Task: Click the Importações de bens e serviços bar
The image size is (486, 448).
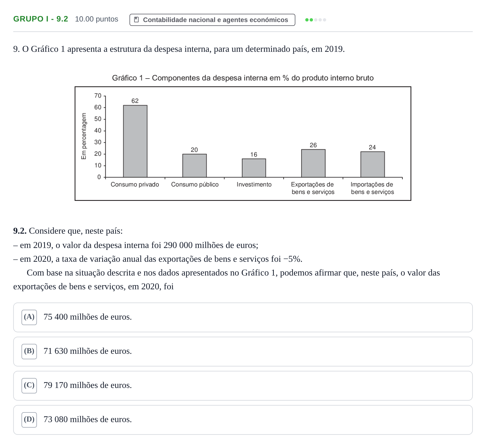Action: pos(372,164)
